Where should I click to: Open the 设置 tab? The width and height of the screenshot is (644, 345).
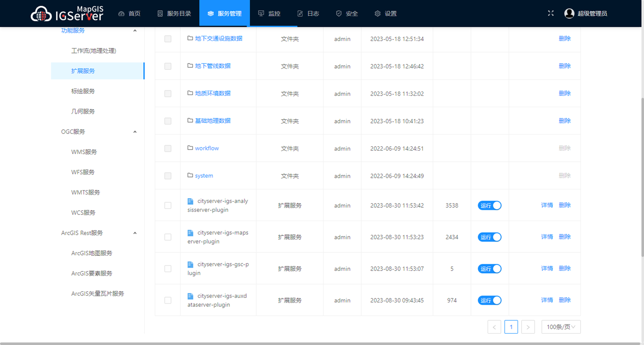click(x=386, y=13)
